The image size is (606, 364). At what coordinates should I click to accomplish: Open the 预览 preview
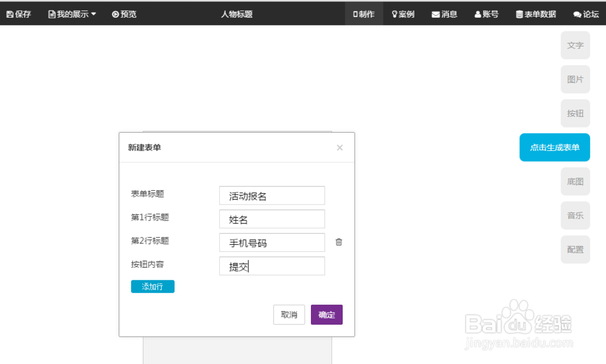124,14
